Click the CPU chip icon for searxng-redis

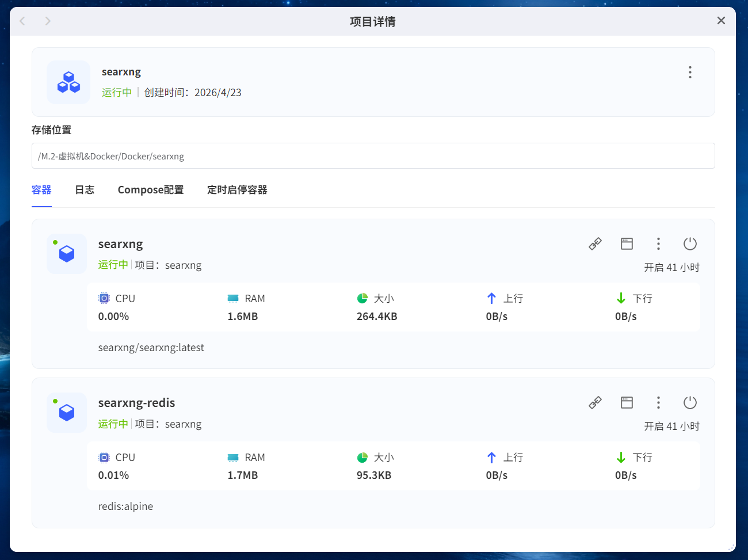(104, 458)
